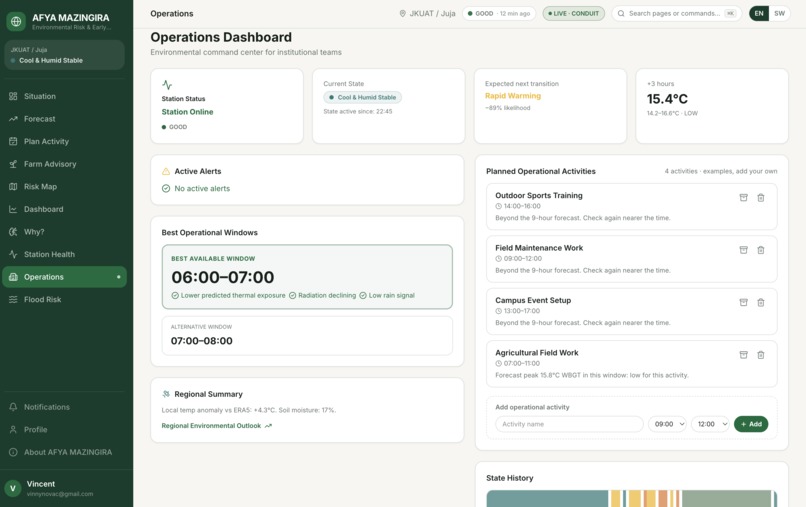Click the Situation grid icon
This screenshot has height=507, width=806.
(13, 96)
